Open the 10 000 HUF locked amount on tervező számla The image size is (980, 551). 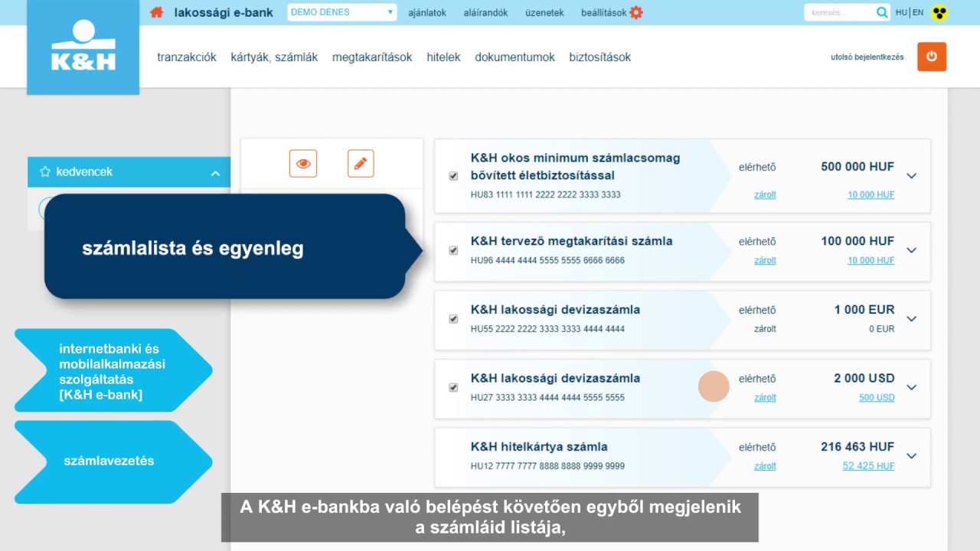tap(871, 261)
